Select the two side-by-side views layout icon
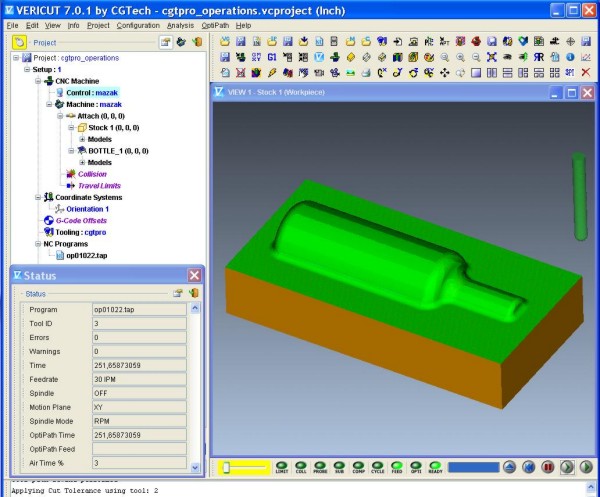This screenshot has width=600, height=497. (x=492, y=72)
